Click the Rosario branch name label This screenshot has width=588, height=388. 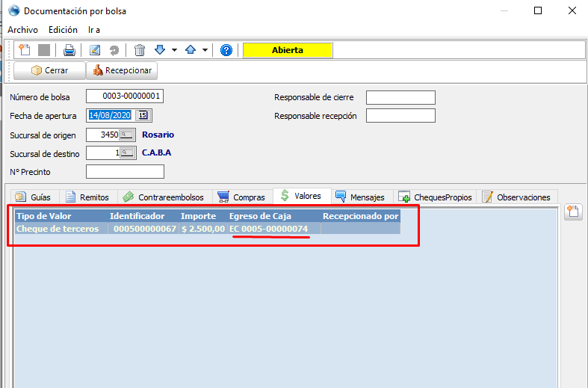[x=158, y=135]
